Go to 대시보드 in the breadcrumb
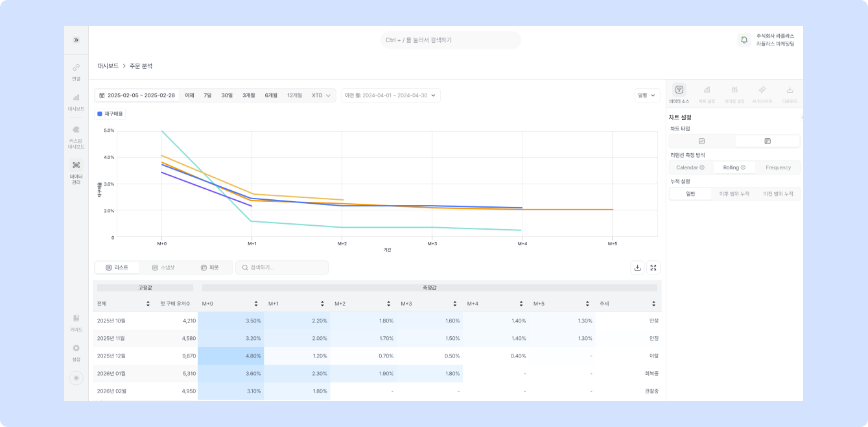 point(108,66)
